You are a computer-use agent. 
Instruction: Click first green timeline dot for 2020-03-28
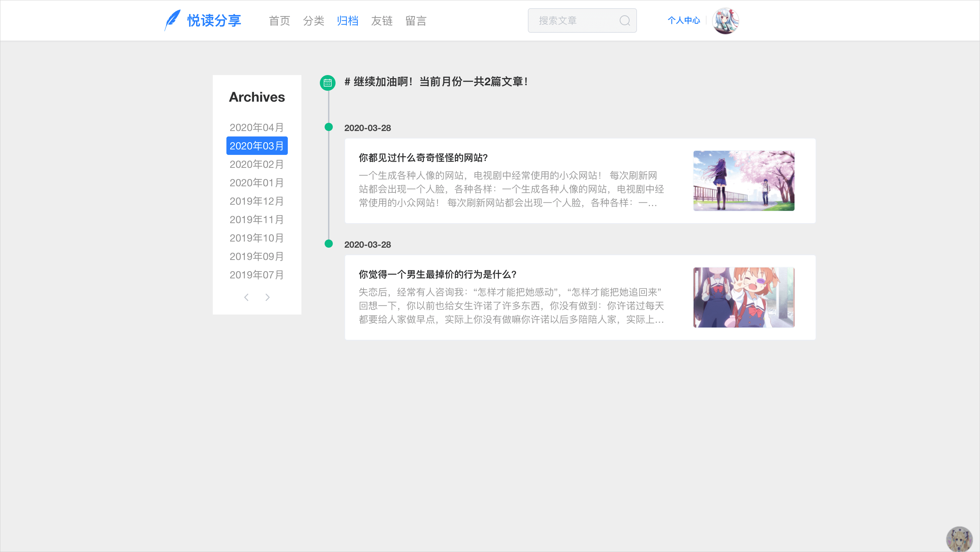coord(329,127)
